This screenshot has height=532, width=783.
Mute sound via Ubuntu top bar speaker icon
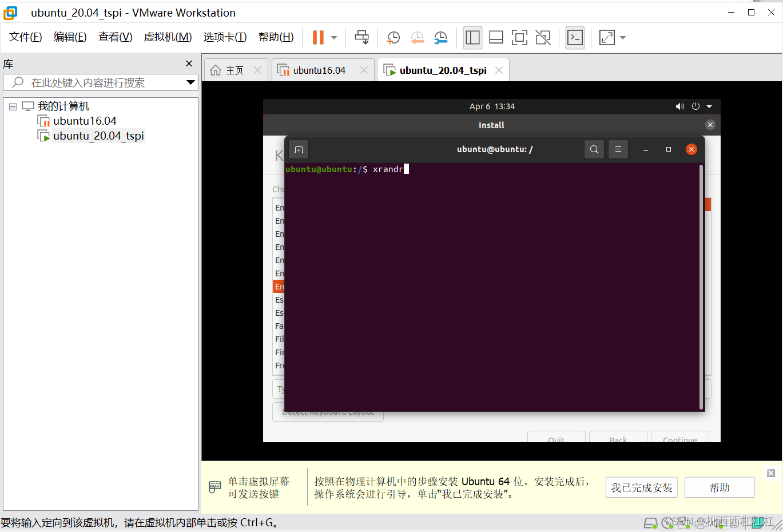pyautogui.click(x=679, y=106)
